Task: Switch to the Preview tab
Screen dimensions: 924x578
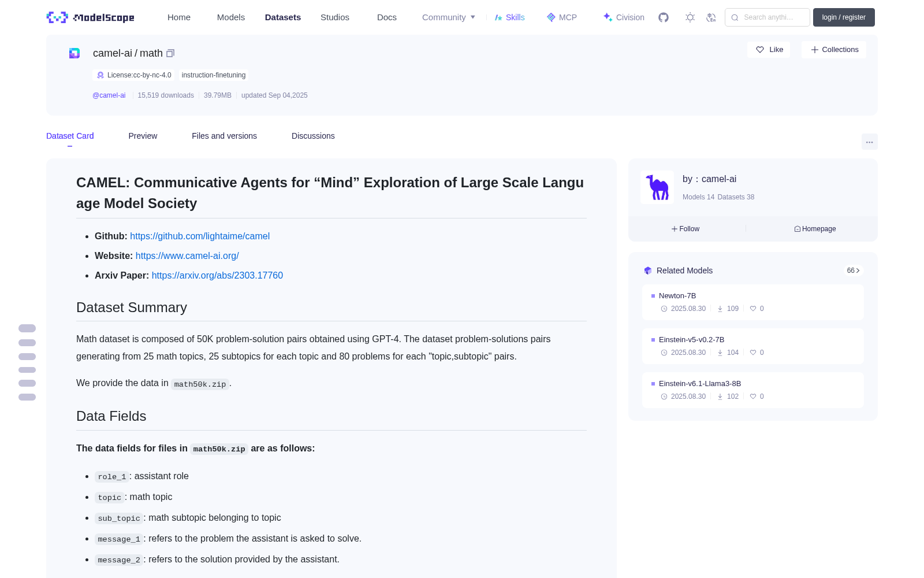Action: (x=143, y=136)
